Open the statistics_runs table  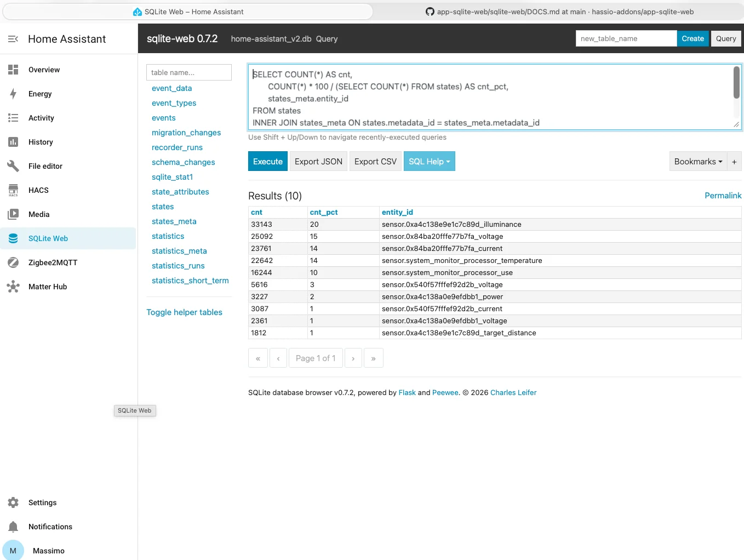[179, 266]
